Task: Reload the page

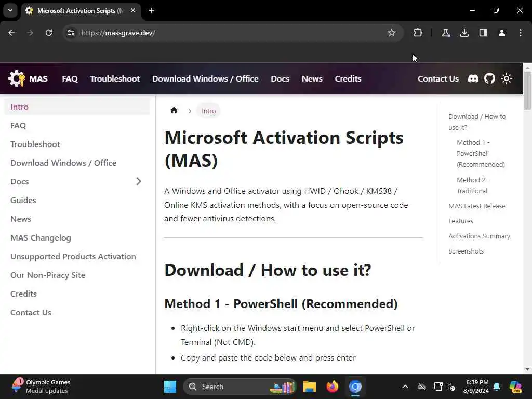Action: pyautogui.click(x=49, y=33)
